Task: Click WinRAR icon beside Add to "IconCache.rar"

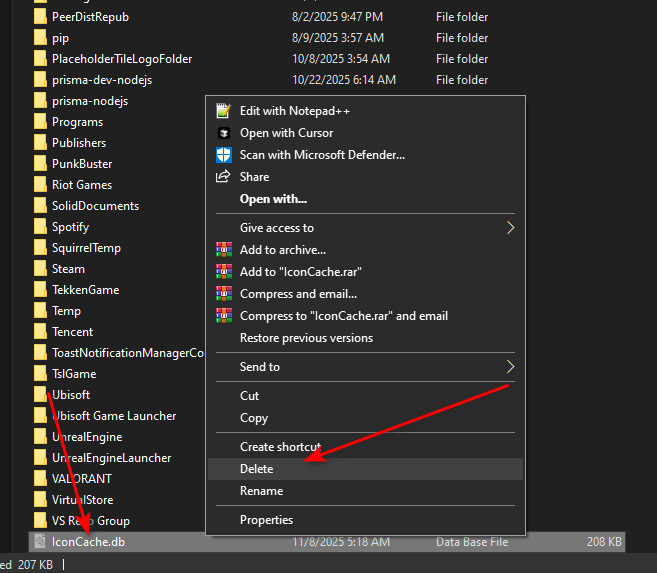Action: (224, 271)
